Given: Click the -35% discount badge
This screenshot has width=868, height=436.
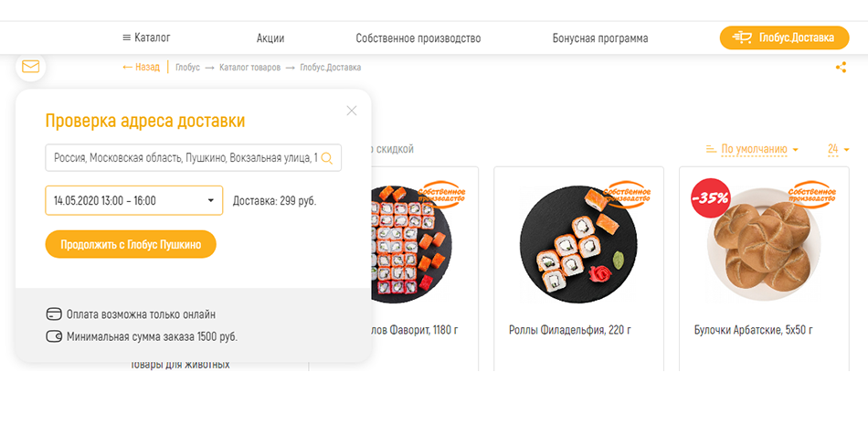Looking at the screenshot, I should 710,197.
